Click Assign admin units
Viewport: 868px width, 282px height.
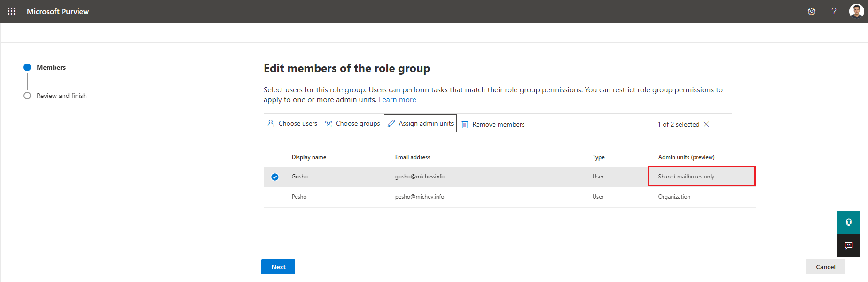pyautogui.click(x=420, y=123)
